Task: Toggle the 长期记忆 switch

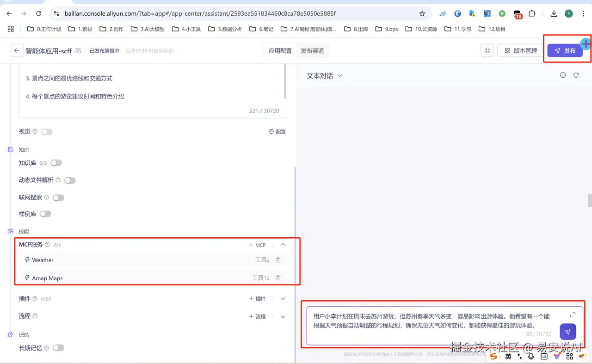Action: pos(58,348)
